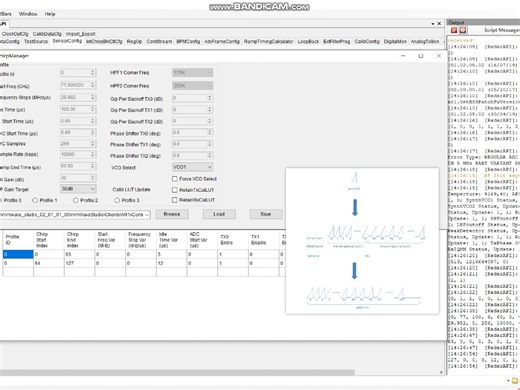Click the horizontal scrollbar right arrow
Image resolution: width=520 pixels, height=390 pixels.
(x=441, y=372)
